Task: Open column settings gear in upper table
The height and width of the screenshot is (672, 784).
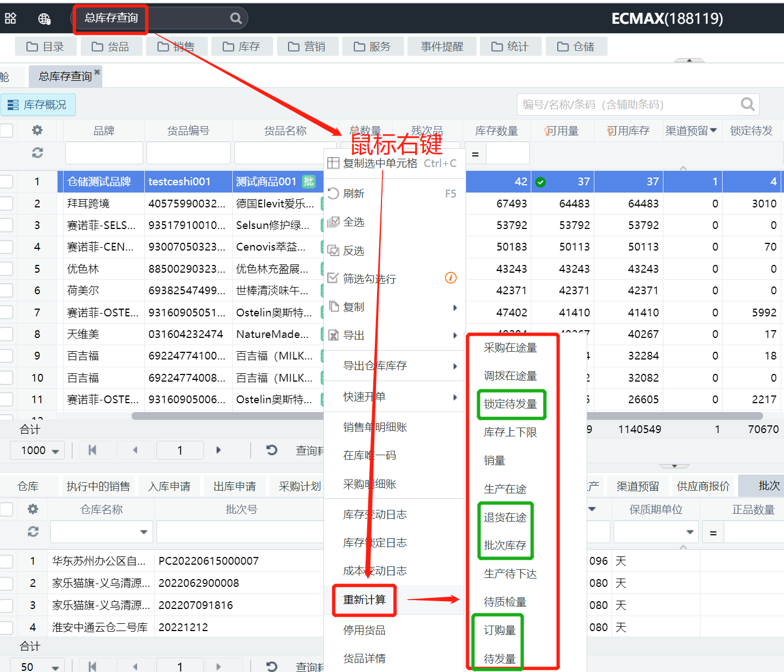Action: [x=37, y=130]
